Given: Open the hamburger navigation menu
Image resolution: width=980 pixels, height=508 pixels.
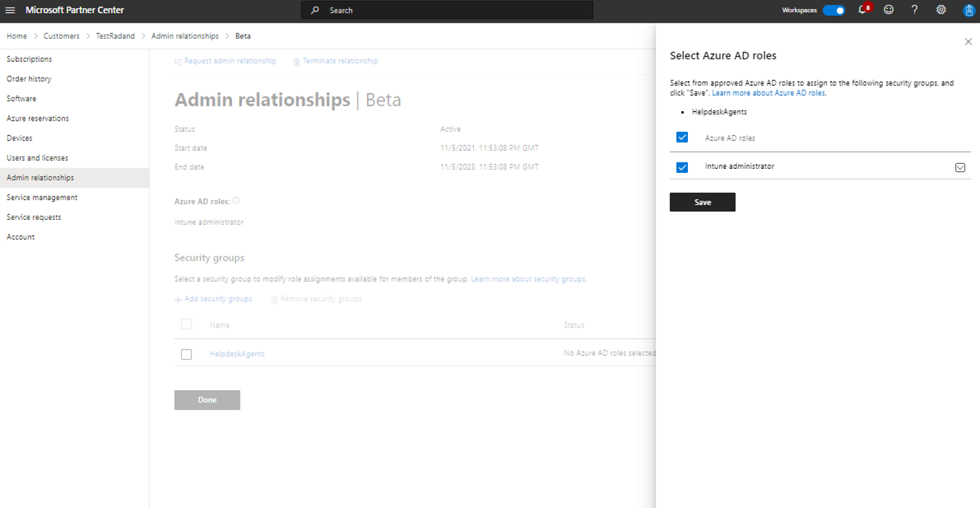Looking at the screenshot, I should pyautogui.click(x=10, y=10).
